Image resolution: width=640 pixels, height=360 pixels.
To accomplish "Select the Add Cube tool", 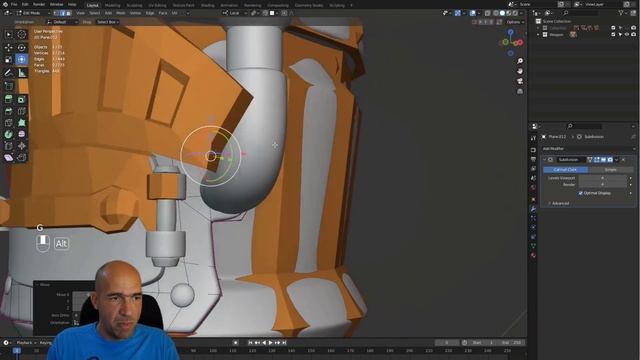I will pyautogui.click(x=9, y=86).
